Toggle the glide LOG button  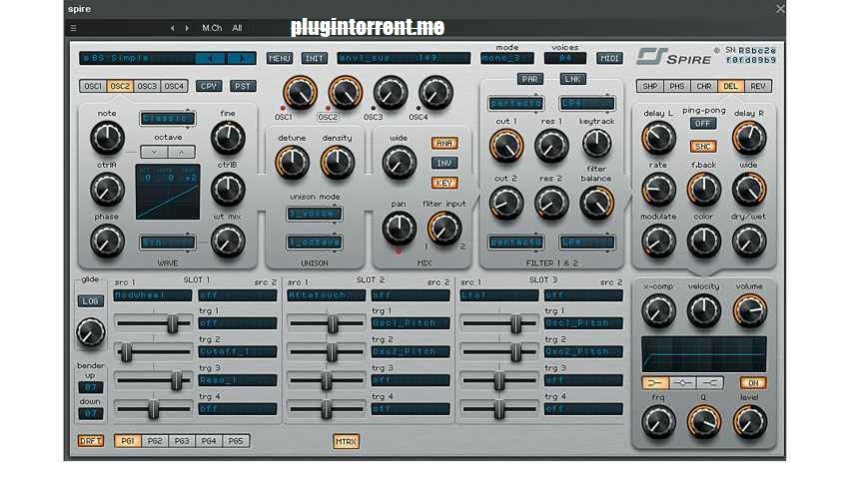(x=91, y=301)
